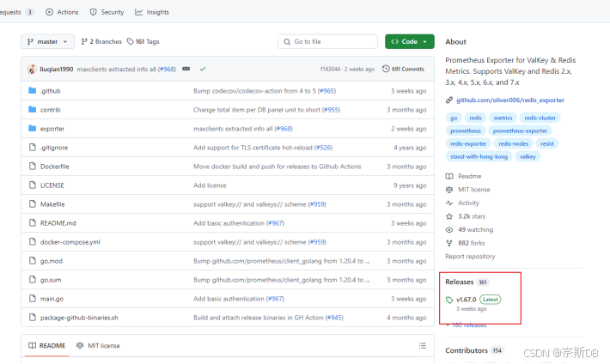610x364 pixels.
Task: Open pull request #945 link
Action: (x=334, y=318)
